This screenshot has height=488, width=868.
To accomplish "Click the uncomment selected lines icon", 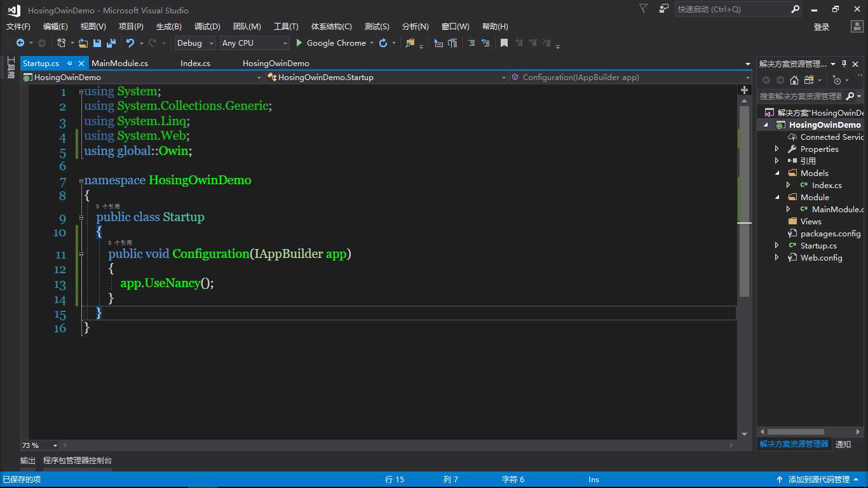I will pyautogui.click(x=485, y=43).
